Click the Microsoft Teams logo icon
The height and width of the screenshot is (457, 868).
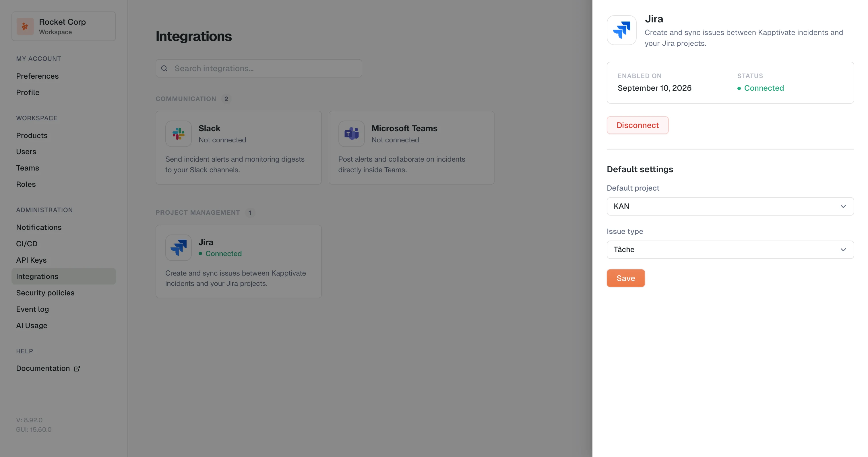[x=351, y=134]
